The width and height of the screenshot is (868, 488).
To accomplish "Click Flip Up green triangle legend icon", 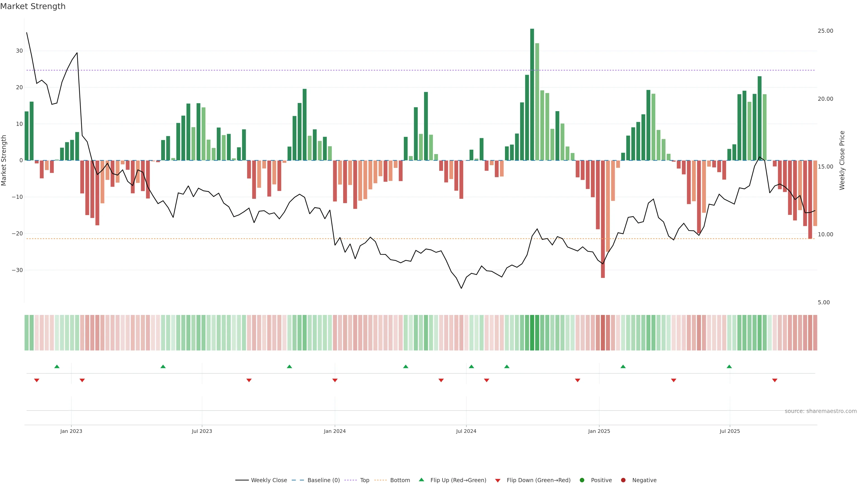I will [421, 480].
